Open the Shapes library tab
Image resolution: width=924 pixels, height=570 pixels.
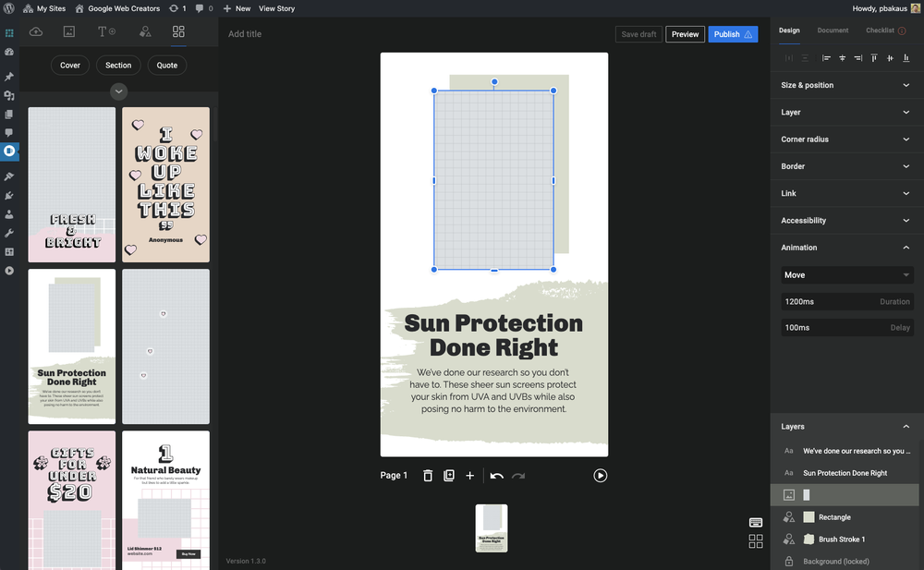(x=145, y=31)
